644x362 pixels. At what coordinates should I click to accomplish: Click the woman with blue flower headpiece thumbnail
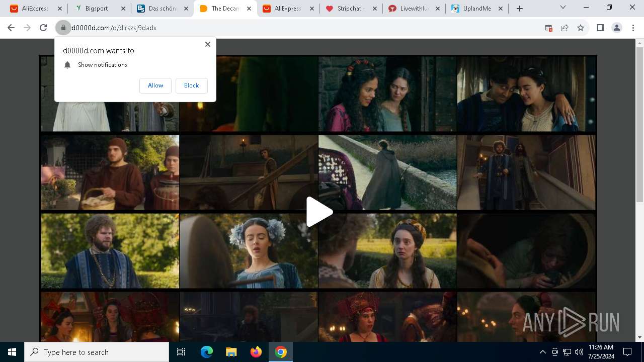[249, 250]
